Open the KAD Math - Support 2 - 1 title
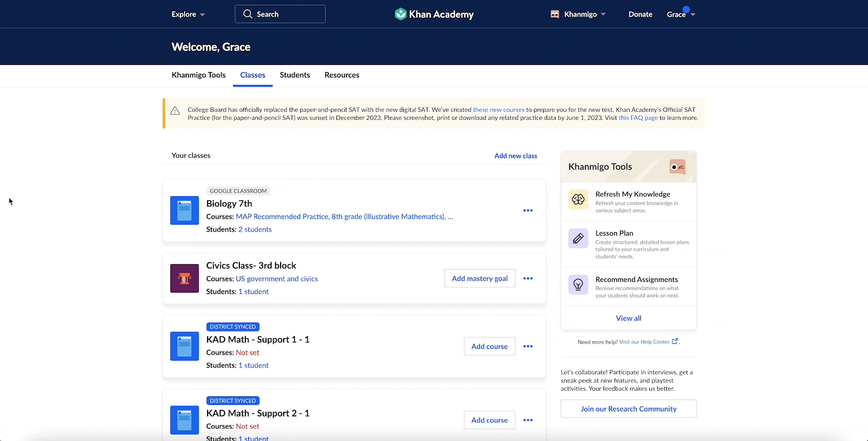The width and height of the screenshot is (868, 441). tap(258, 413)
